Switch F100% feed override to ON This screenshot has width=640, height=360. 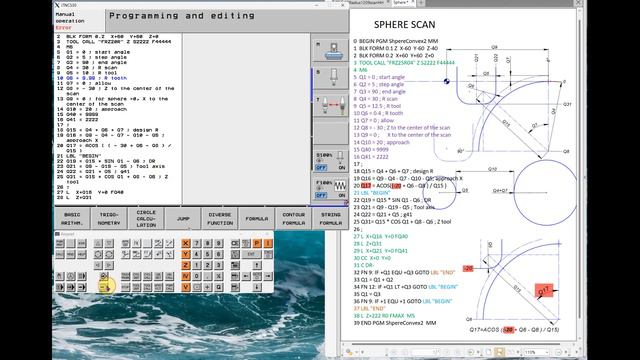[342, 195]
